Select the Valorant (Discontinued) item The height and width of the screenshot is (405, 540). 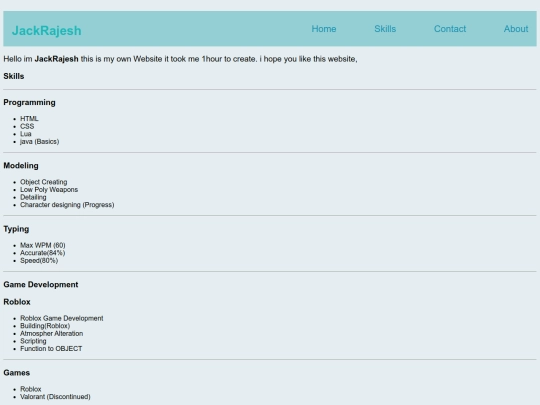click(x=55, y=397)
